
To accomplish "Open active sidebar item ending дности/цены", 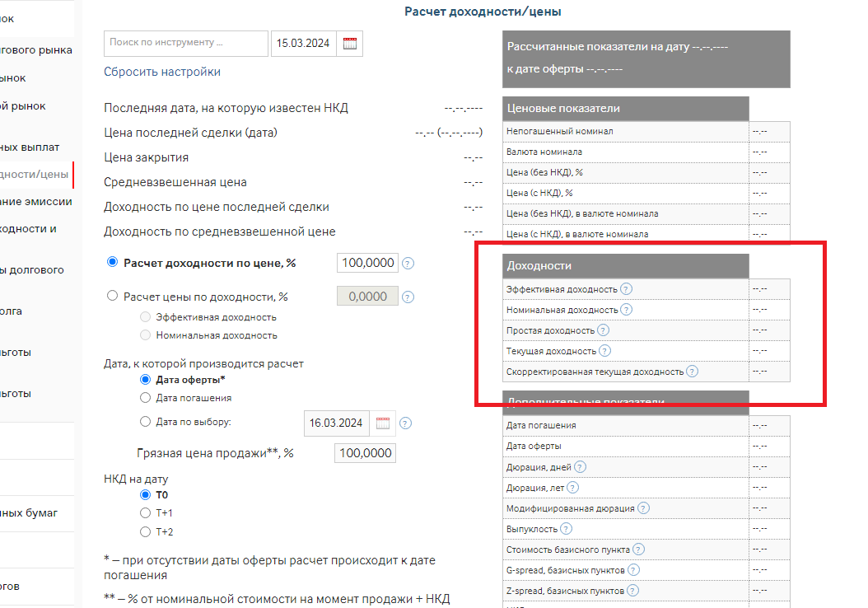I will click(35, 175).
